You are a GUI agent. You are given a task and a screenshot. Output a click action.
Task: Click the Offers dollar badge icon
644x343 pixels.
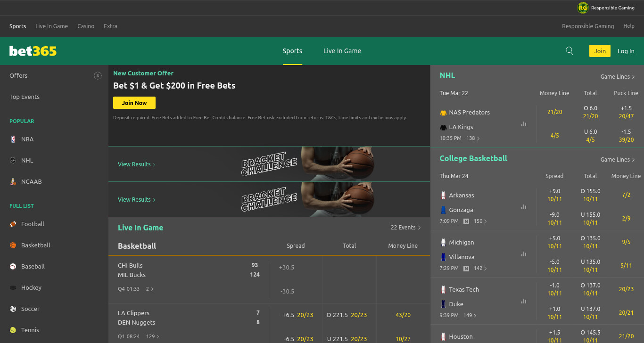[98, 75]
